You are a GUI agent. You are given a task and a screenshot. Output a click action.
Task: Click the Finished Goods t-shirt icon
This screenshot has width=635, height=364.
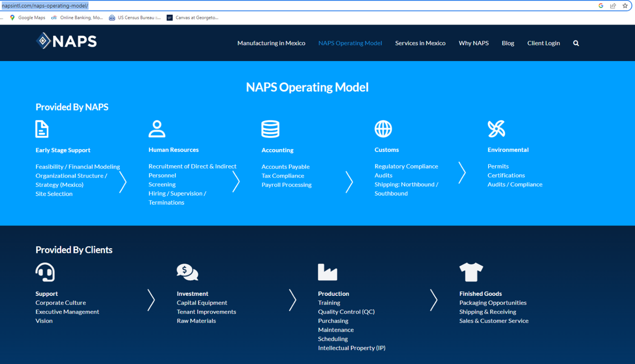point(471,272)
